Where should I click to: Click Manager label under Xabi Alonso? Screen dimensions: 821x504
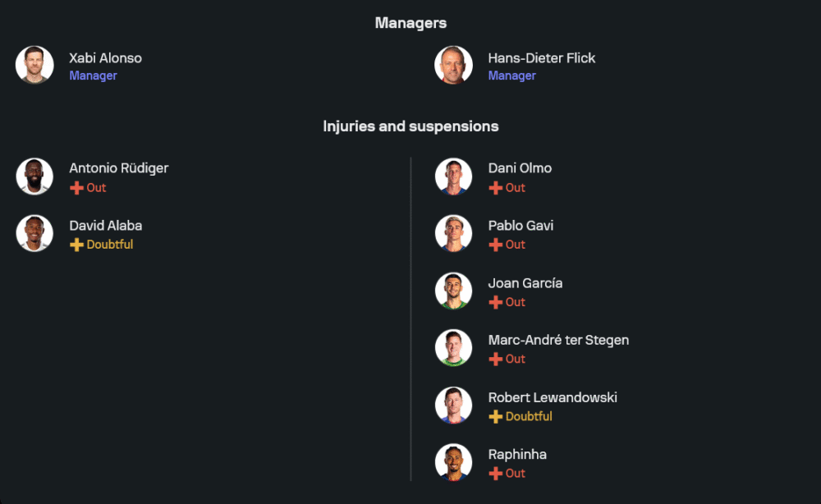click(x=93, y=76)
